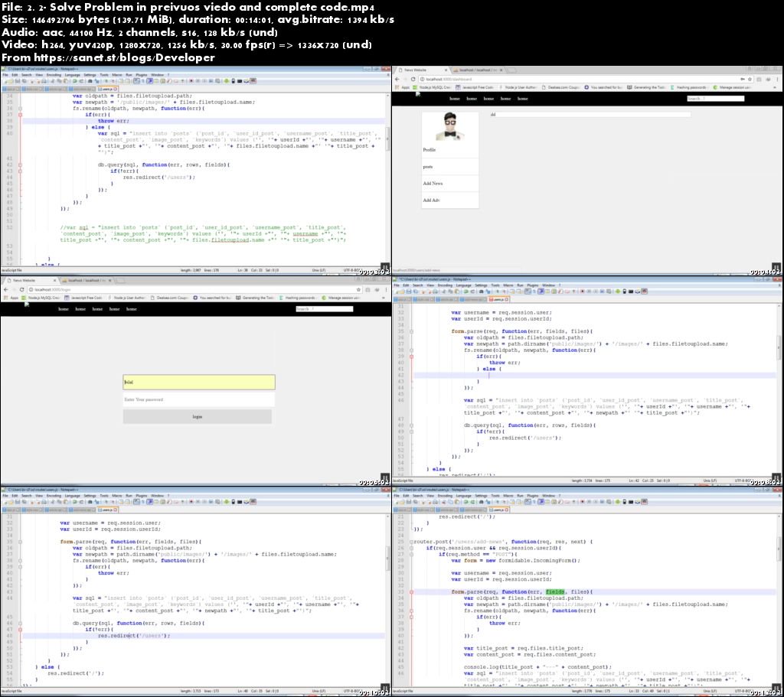
Task: Focus the Search field on dashboard page
Action: (x=716, y=99)
